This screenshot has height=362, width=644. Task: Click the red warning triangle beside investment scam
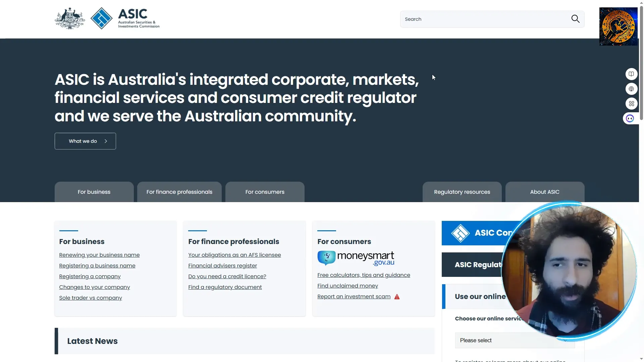click(397, 297)
